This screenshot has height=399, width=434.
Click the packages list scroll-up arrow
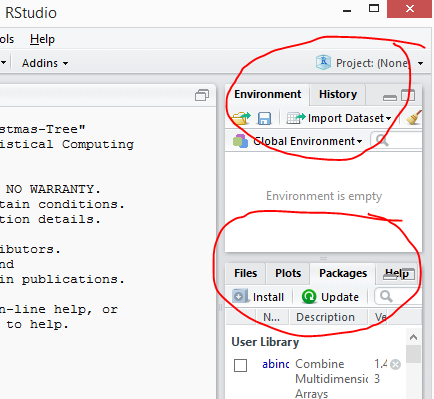pyautogui.click(x=413, y=337)
